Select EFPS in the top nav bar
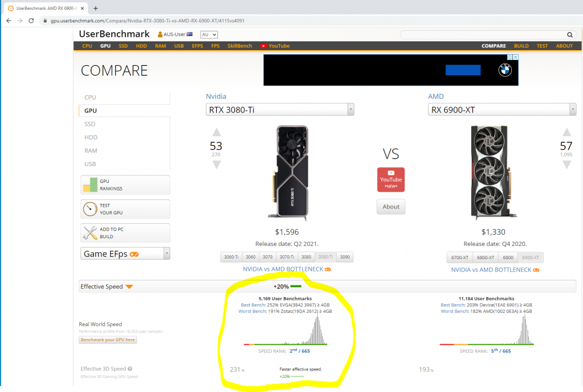The height and width of the screenshot is (392, 583). pyautogui.click(x=198, y=46)
